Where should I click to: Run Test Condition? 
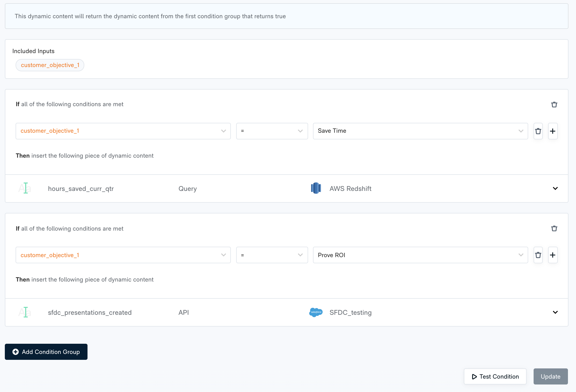coord(495,376)
